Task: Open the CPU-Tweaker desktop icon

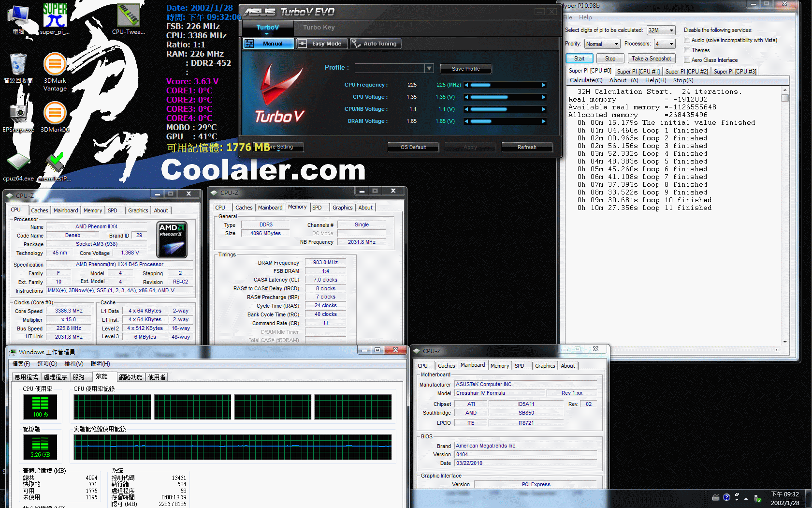Action: point(129,16)
